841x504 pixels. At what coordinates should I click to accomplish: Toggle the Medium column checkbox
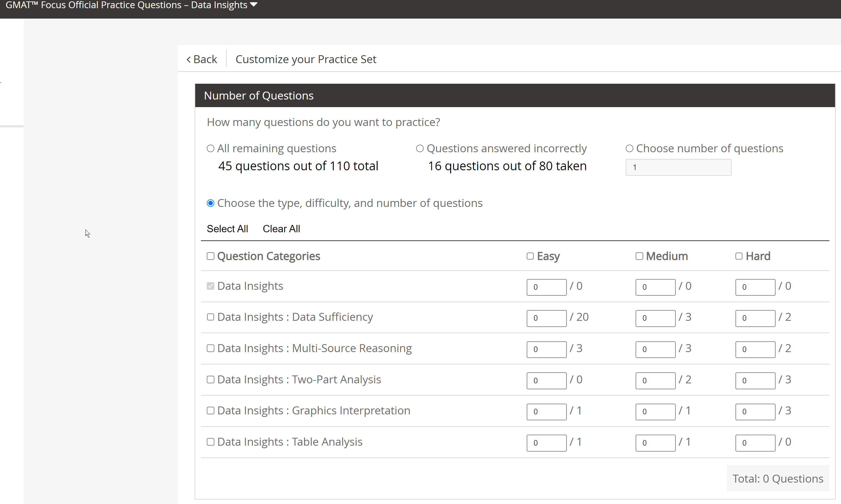(639, 256)
